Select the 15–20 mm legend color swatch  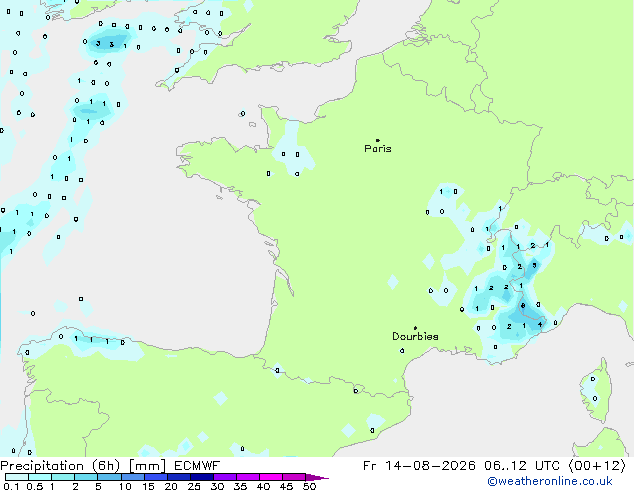coord(156,477)
